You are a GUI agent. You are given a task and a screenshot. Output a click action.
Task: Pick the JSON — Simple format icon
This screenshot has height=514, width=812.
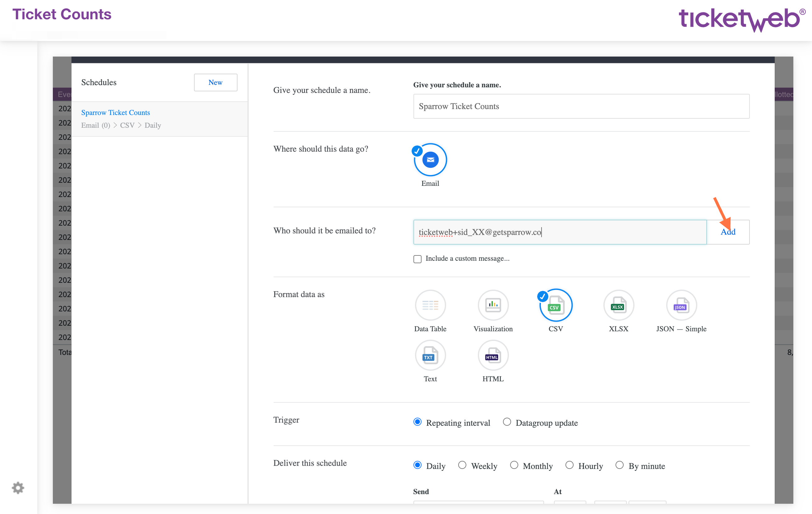(x=681, y=305)
